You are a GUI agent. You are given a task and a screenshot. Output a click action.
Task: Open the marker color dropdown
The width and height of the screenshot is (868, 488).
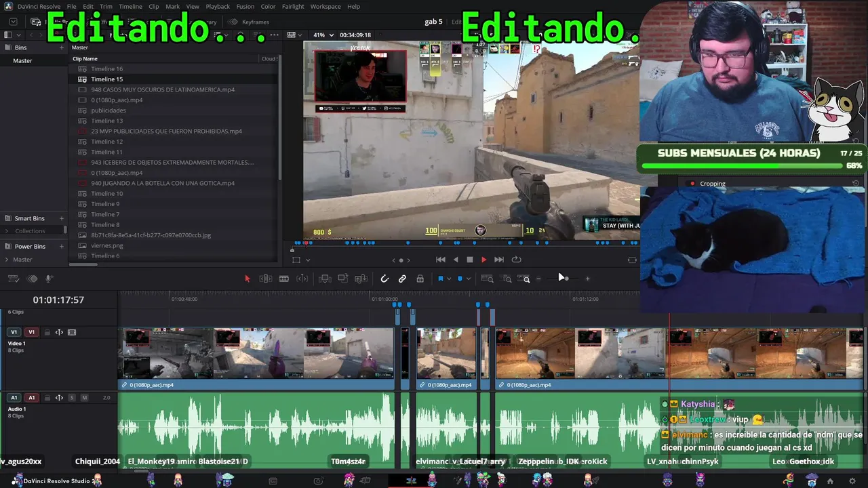tap(468, 279)
